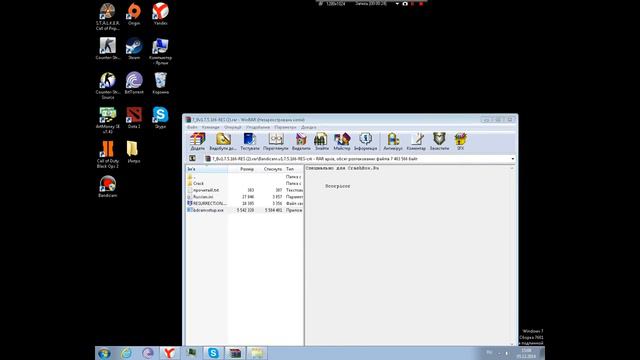Click the View (Переглянути) toolbar icon
640x360 pixels.
pyautogui.click(x=276, y=142)
